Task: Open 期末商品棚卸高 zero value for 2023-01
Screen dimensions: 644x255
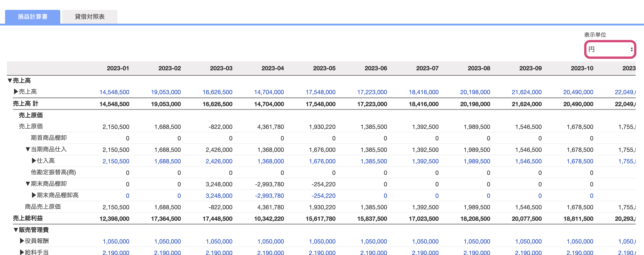Action: point(128,196)
